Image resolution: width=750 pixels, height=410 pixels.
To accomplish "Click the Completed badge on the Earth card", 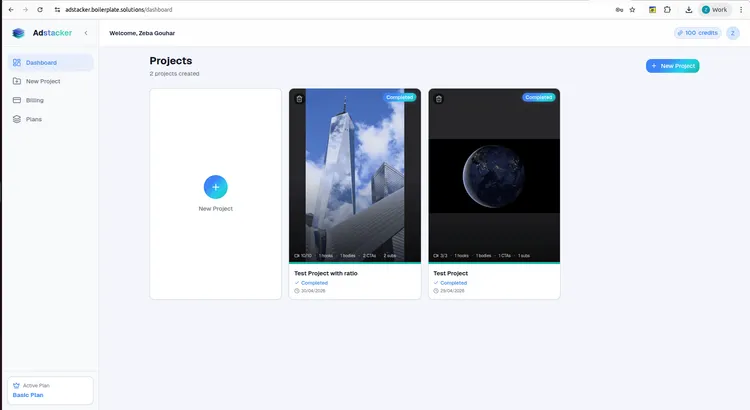I will (539, 97).
